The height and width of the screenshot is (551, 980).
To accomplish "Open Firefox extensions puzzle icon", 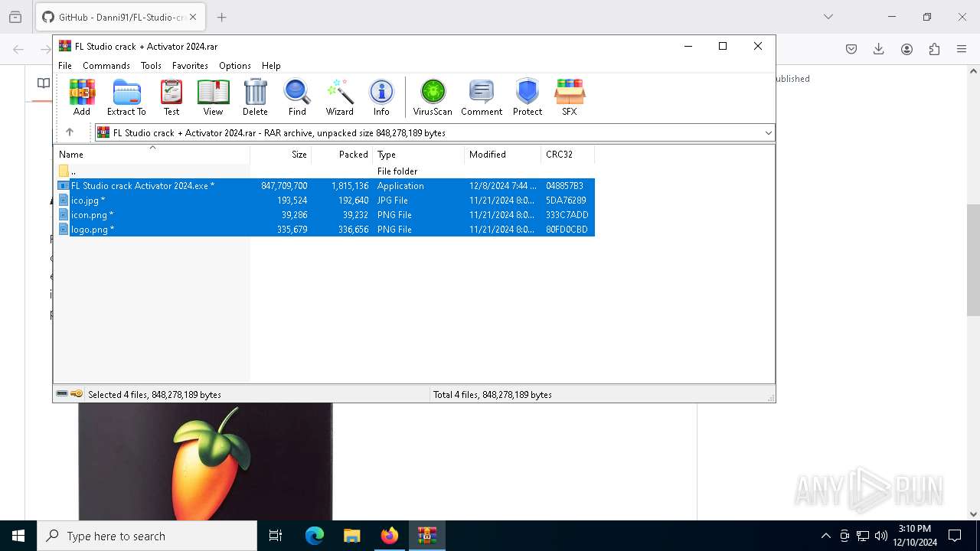I will [x=934, y=49].
